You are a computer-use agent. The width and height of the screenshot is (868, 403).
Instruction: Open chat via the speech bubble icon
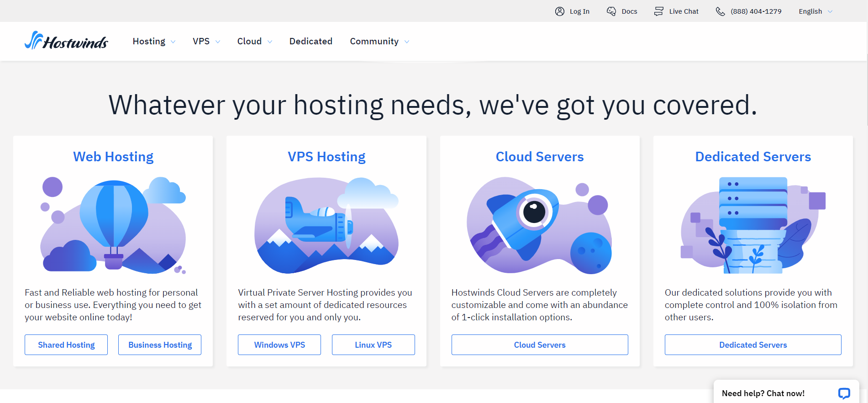pos(844,393)
